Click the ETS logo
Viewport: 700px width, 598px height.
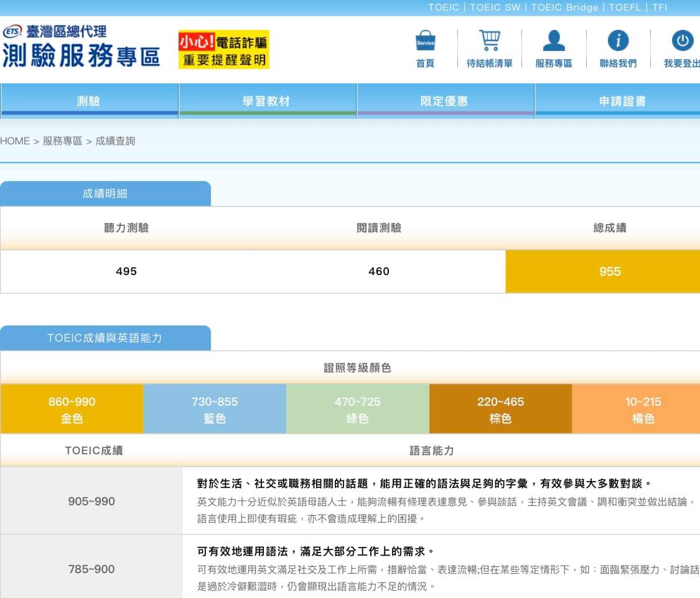click(12, 31)
